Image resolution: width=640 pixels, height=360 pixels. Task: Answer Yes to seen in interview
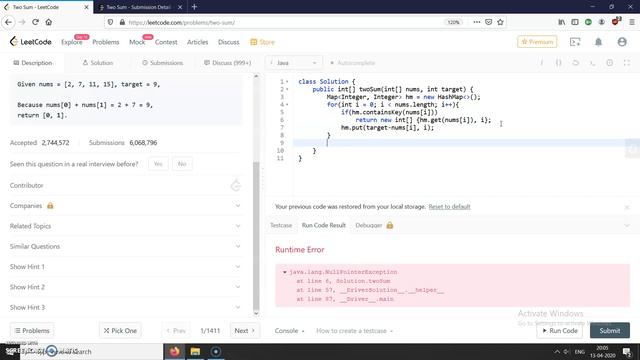click(x=158, y=164)
